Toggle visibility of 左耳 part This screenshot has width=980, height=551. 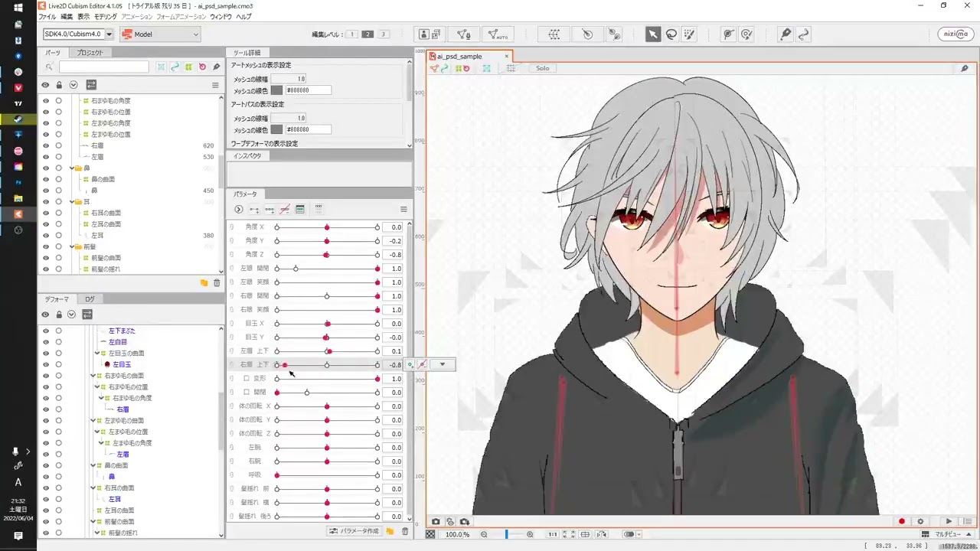pyautogui.click(x=46, y=236)
